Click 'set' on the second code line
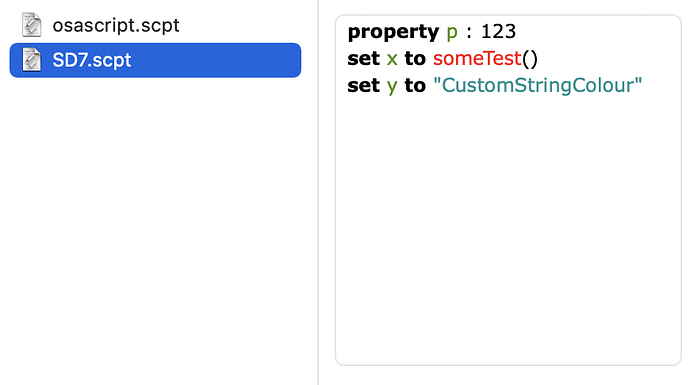 tap(363, 59)
